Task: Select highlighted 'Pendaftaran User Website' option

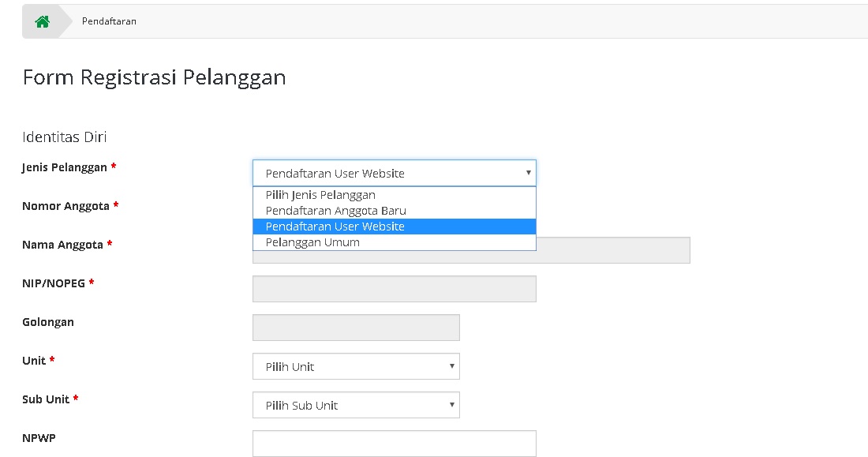Action: 335,227
